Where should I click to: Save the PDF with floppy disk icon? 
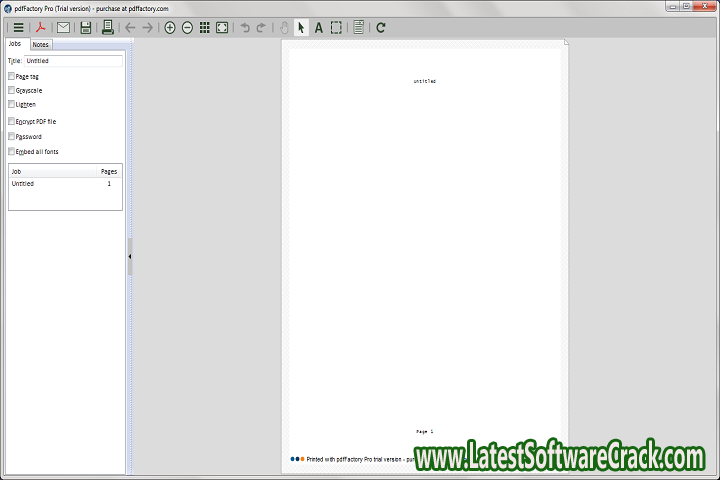pyautogui.click(x=86, y=27)
